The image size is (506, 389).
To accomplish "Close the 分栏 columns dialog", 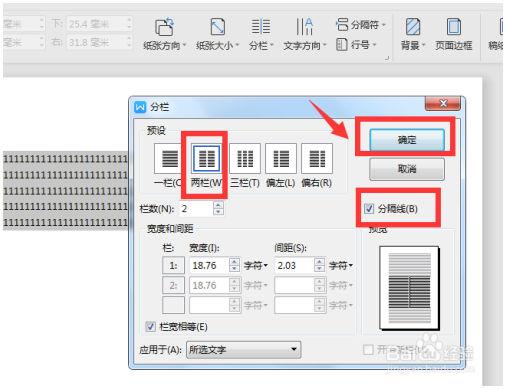I will tap(443, 104).
